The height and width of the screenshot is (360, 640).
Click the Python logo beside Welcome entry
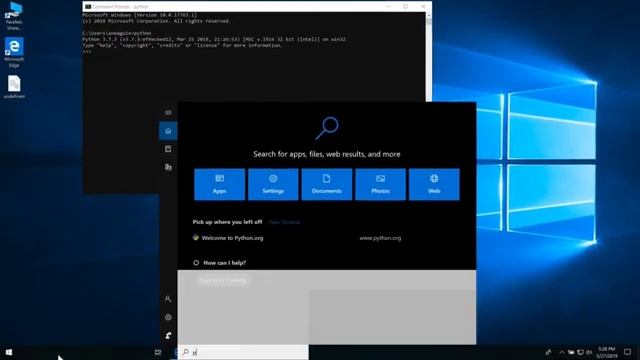coord(196,238)
